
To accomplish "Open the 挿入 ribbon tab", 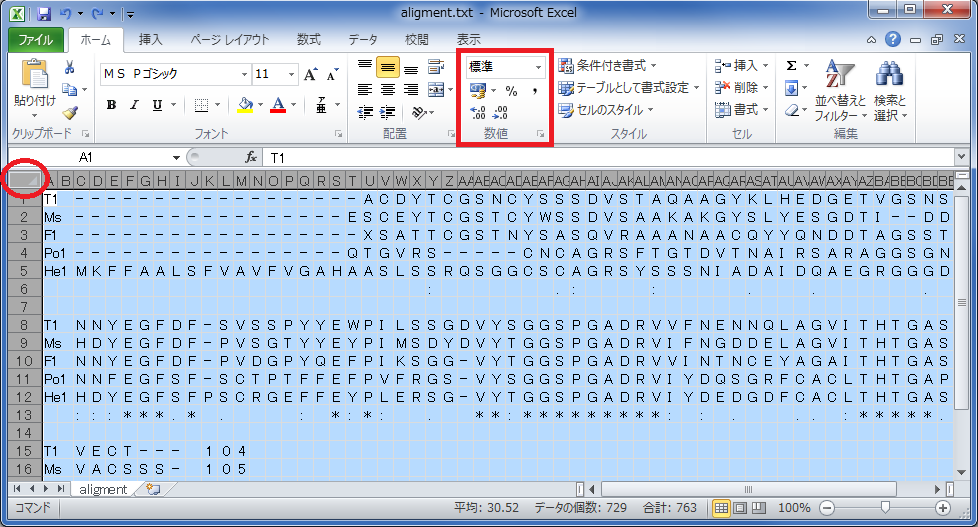I will coord(150,39).
